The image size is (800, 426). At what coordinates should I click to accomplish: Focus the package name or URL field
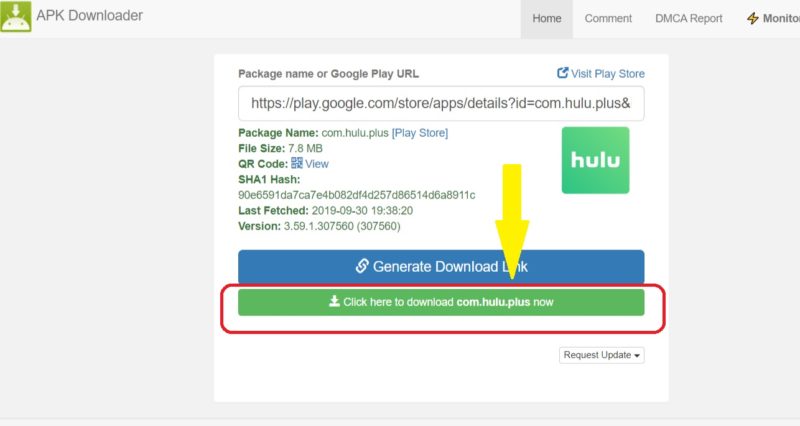pyautogui.click(x=440, y=103)
